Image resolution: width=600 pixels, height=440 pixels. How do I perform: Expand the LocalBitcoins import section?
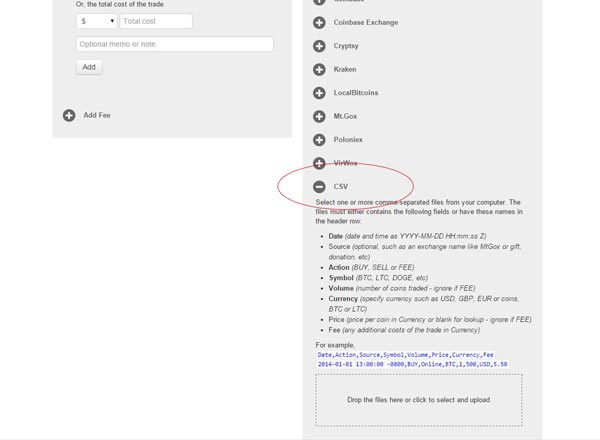[x=319, y=93]
